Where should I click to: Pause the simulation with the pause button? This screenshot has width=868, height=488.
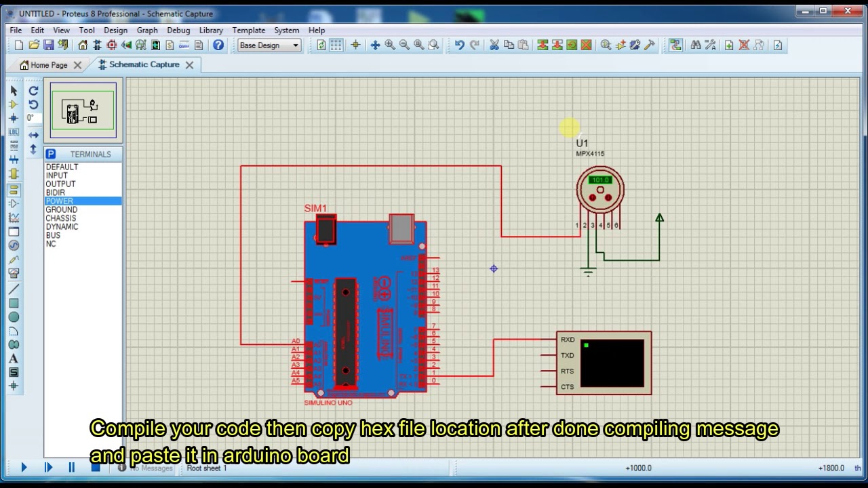(71, 467)
